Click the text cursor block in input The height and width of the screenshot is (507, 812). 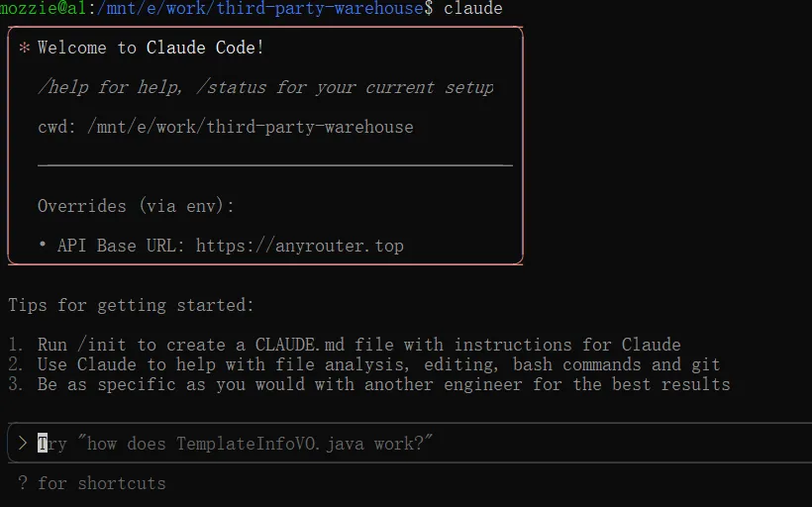click(43, 444)
